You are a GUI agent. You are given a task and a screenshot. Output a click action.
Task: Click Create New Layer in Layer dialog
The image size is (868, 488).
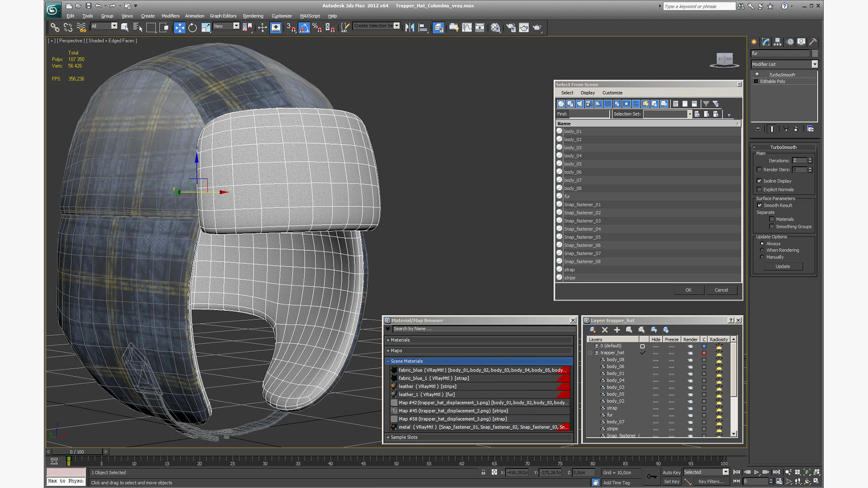click(x=593, y=330)
